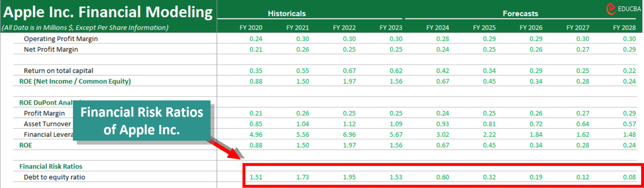Click the FY 2020 column header
The image size is (644, 188).
pyautogui.click(x=251, y=28)
